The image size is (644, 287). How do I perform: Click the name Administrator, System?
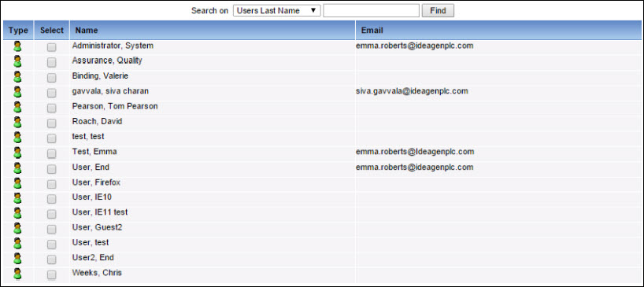coord(113,46)
